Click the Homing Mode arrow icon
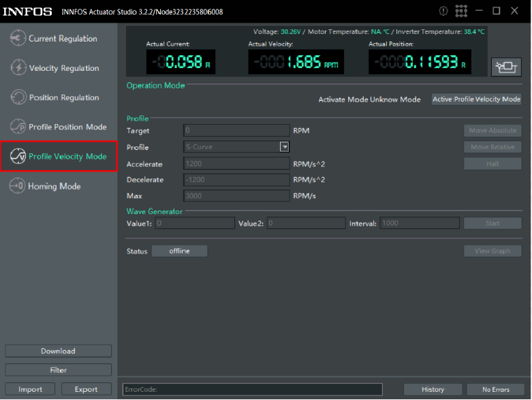This screenshot has width=532, height=400. [17, 186]
